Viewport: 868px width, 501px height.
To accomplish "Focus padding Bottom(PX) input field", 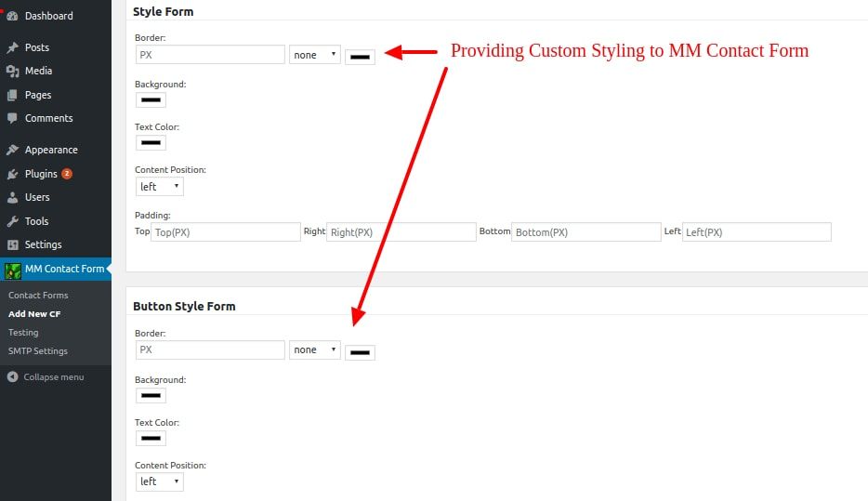I will coord(586,232).
